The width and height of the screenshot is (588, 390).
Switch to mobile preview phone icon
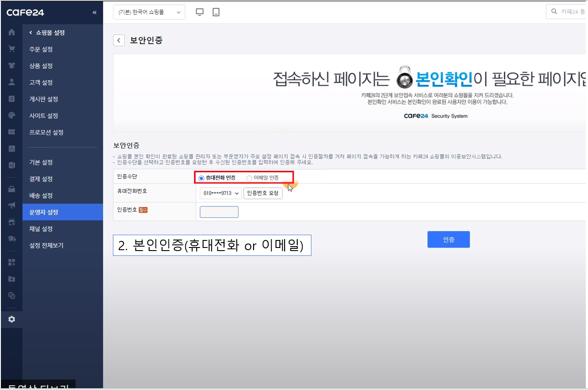(x=216, y=12)
